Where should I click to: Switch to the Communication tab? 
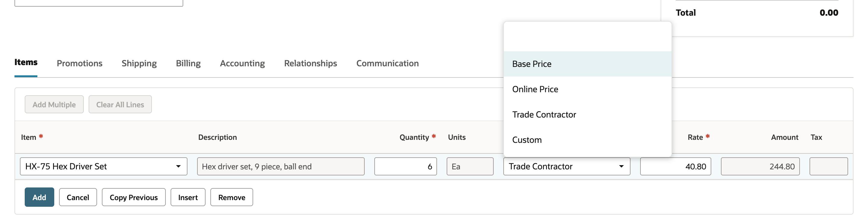[x=388, y=63]
